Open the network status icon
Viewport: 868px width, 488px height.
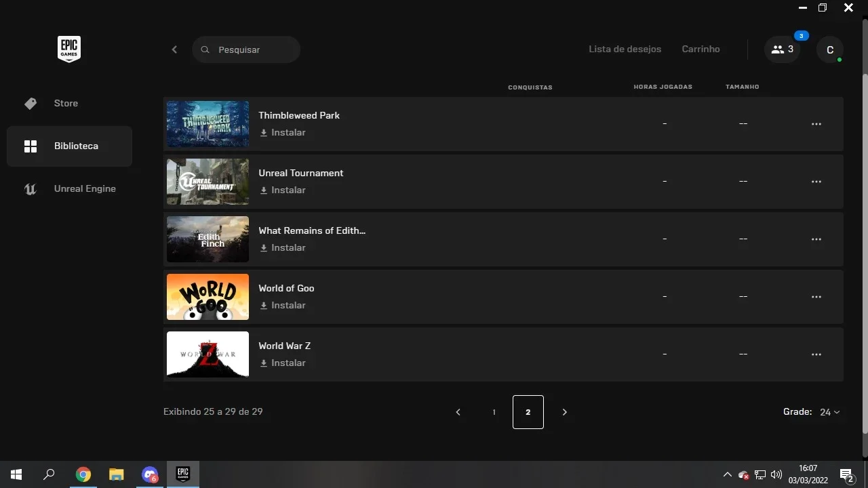(x=760, y=475)
